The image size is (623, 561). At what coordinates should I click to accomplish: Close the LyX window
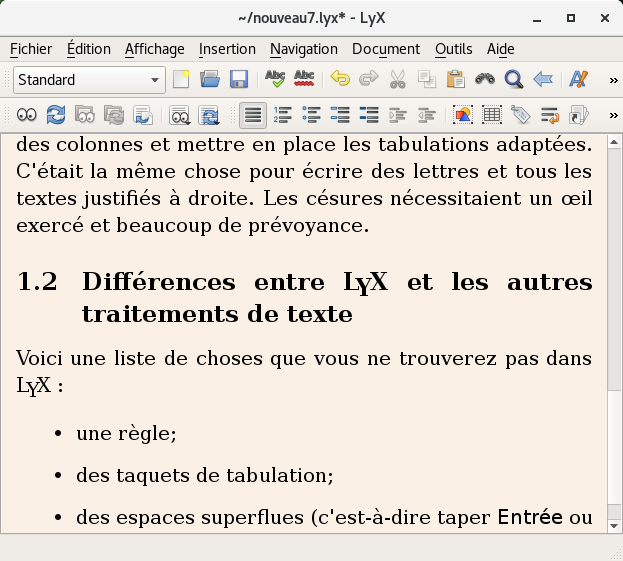(605, 18)
